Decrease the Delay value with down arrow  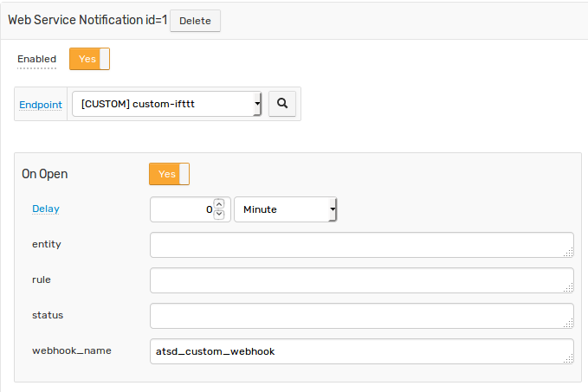tap(219, 215)
